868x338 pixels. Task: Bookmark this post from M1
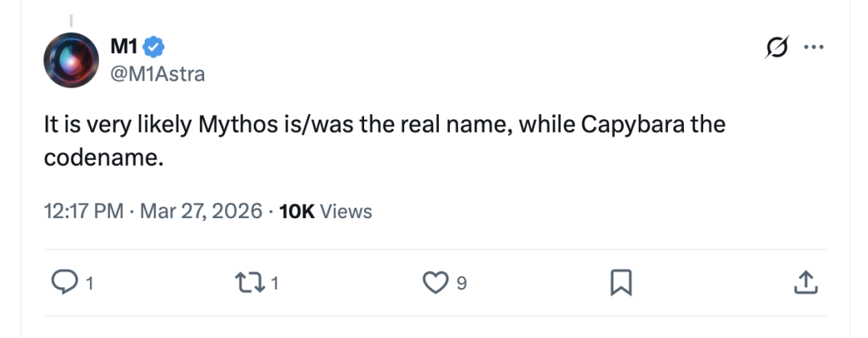pos(620,282)
